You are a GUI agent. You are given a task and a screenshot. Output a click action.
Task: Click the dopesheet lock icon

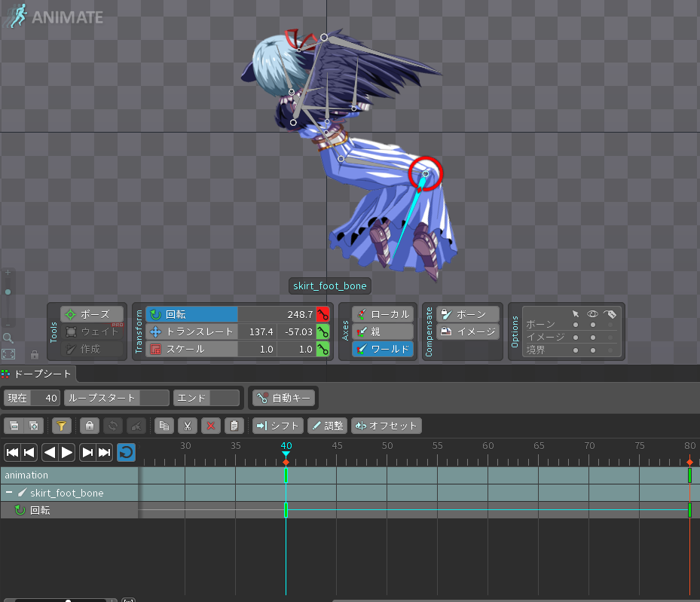point(90,426)
